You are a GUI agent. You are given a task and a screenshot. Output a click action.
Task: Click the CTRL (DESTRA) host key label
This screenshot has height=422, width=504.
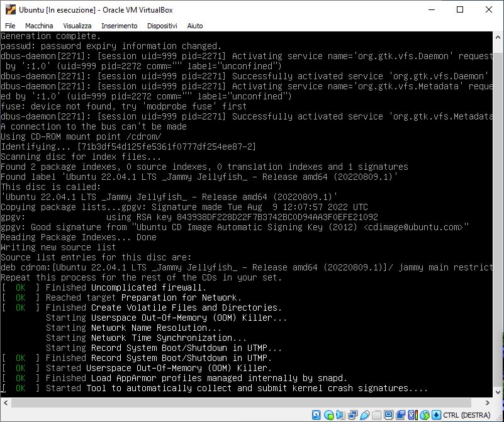[467, 415]
